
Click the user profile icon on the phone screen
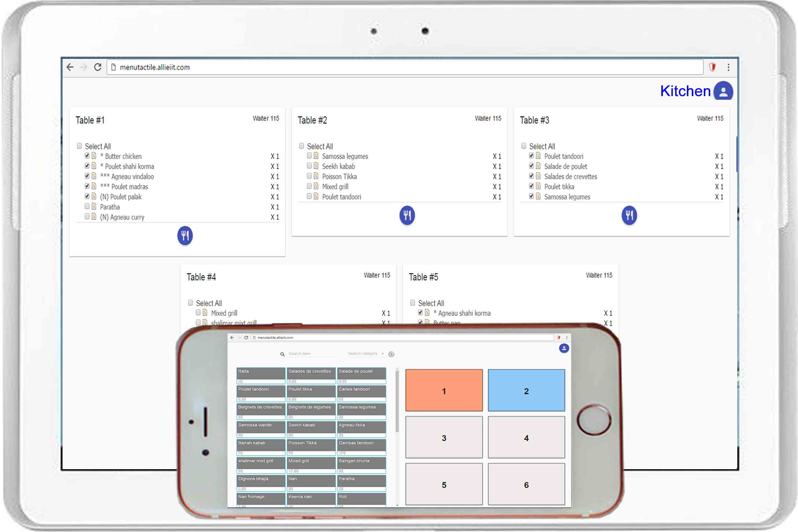tap(564, 348)
